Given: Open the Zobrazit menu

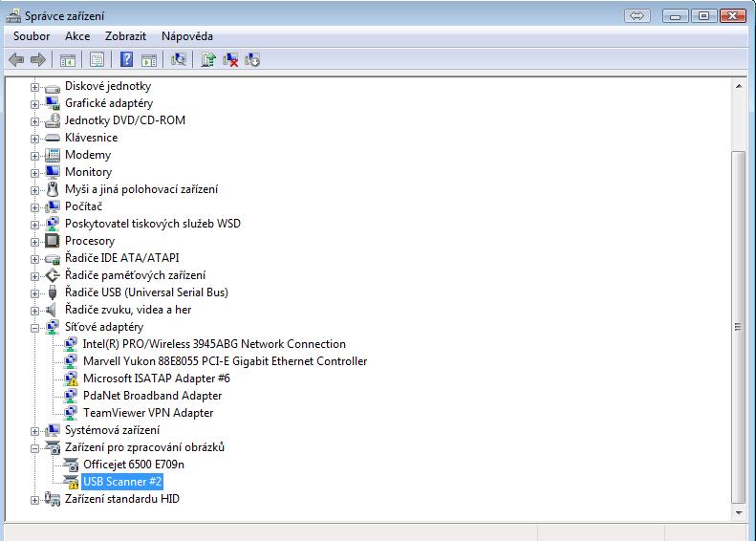Looking at the screenshot, I should (x=125, y=36).
